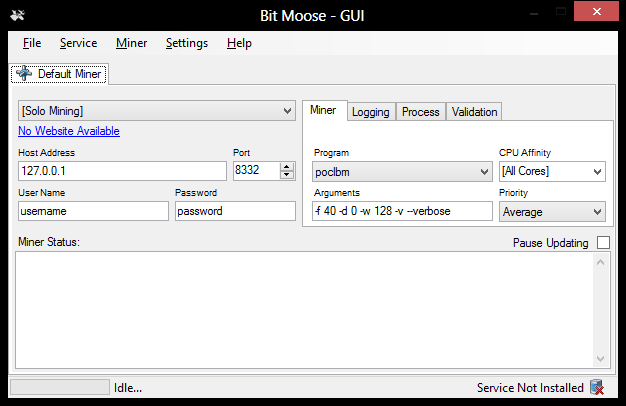This screenshot has width=626, height=406.
Task: Open the File menu
Action: coord(32,43)
